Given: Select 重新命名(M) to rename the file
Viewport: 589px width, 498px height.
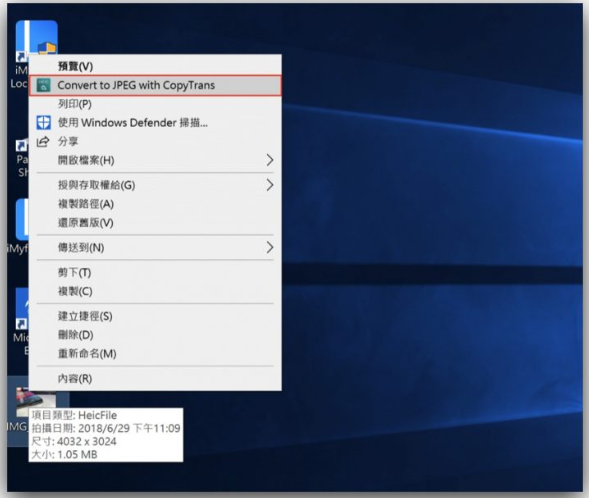Looking at the screenshot, I should coord(155,353).
